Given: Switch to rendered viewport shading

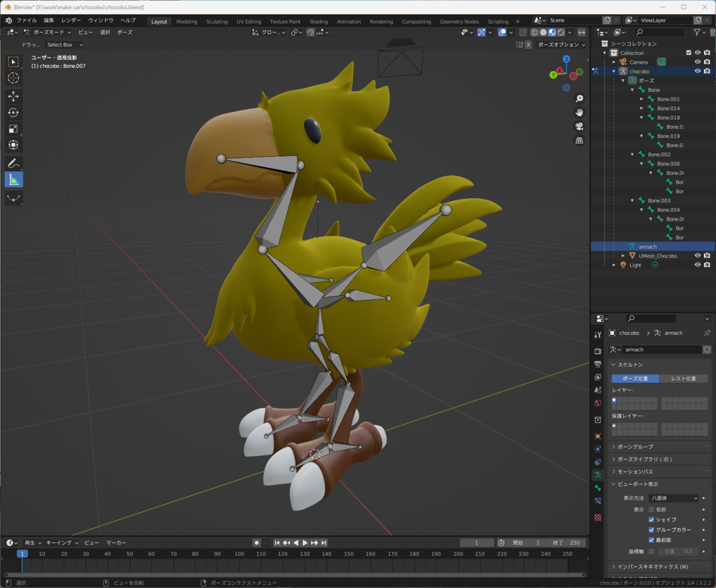Looking at the screenshot, I should point(561,32).
